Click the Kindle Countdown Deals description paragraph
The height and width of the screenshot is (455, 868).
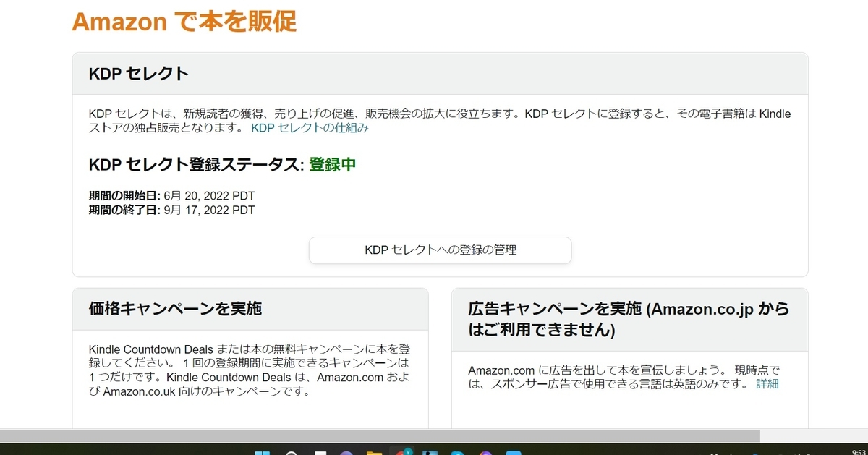click(249, 370)
